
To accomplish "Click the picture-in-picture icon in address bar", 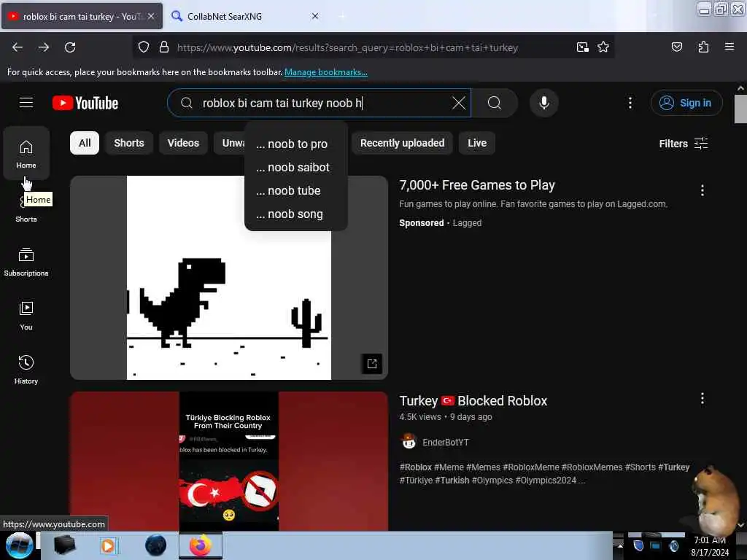I will pyautogui.click(x=582, y=47).
